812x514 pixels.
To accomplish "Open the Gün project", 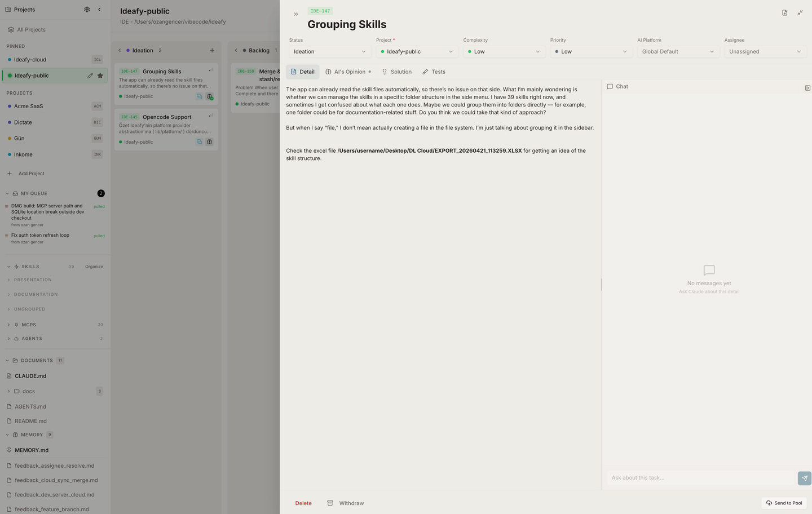I will pos(55,138).
